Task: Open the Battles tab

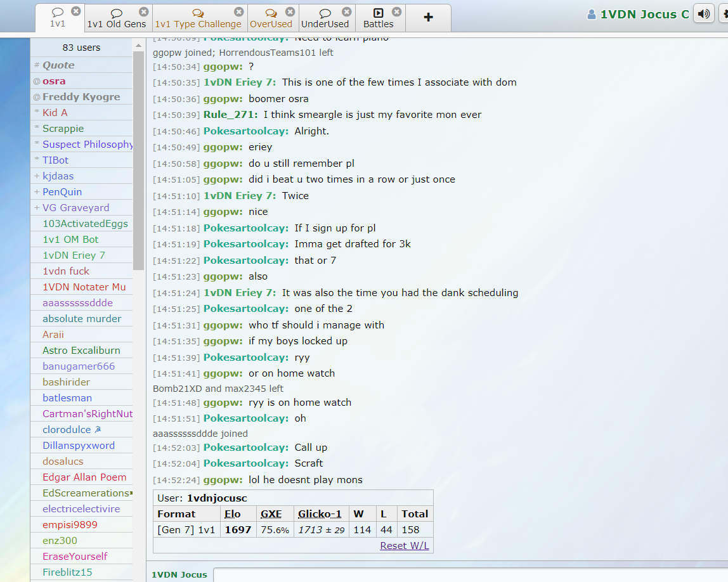Action: point(379,19)
